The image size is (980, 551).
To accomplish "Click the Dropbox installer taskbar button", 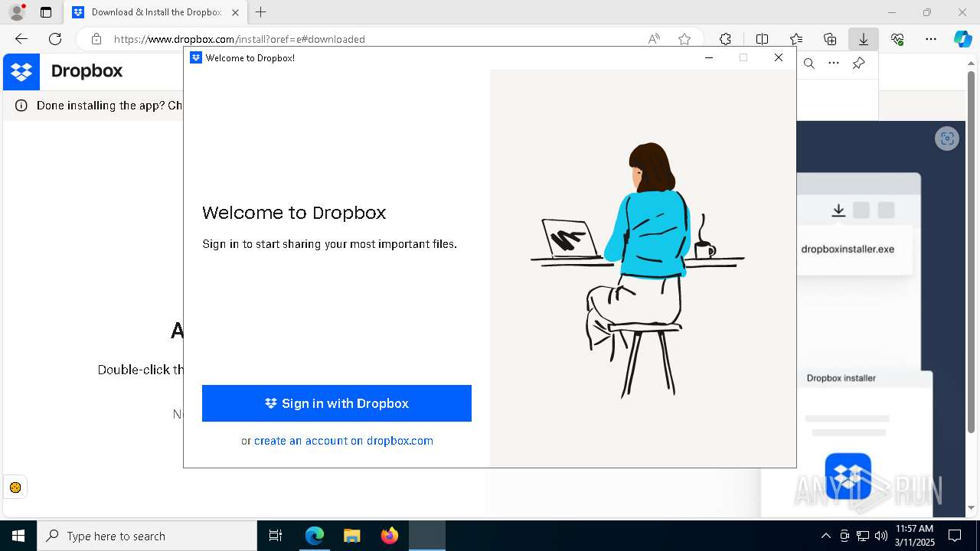I will pyautogui.click(x=426, y=536).
